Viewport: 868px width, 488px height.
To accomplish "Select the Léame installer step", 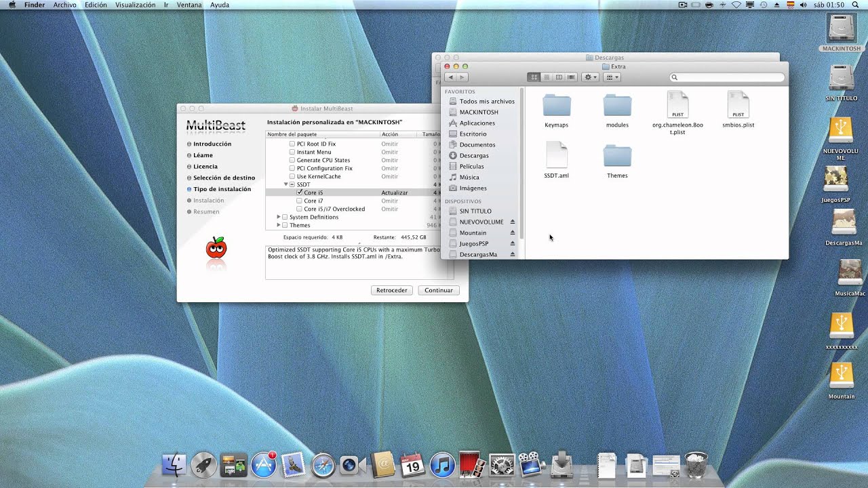I will [203, 155].
